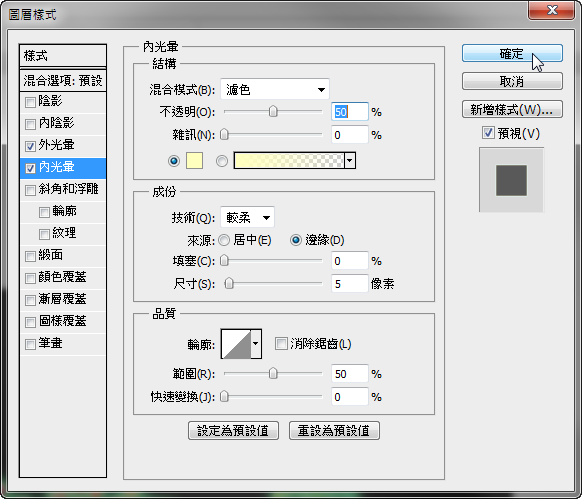Click the 範圍 value field showing 50

point(350,374)
